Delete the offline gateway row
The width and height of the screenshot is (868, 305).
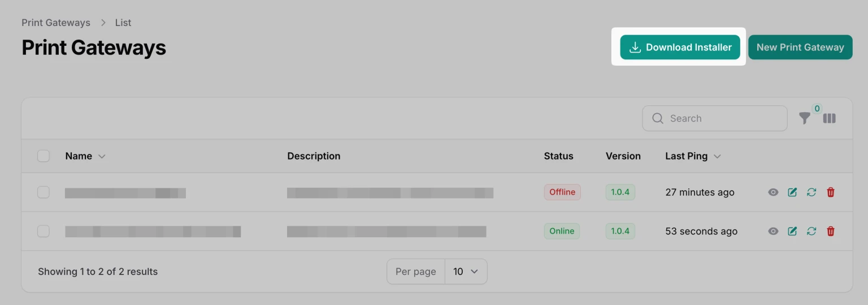831,192
